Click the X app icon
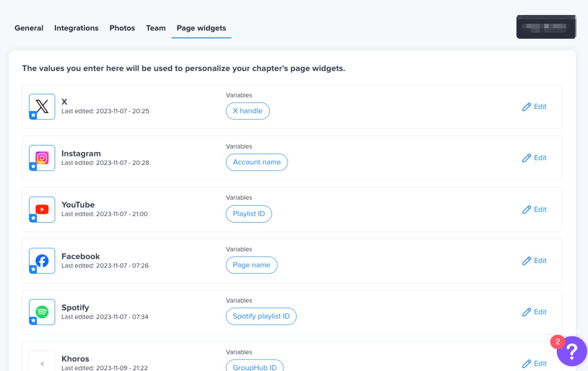The width and height of the screenshot is (588, 371). 42,106
